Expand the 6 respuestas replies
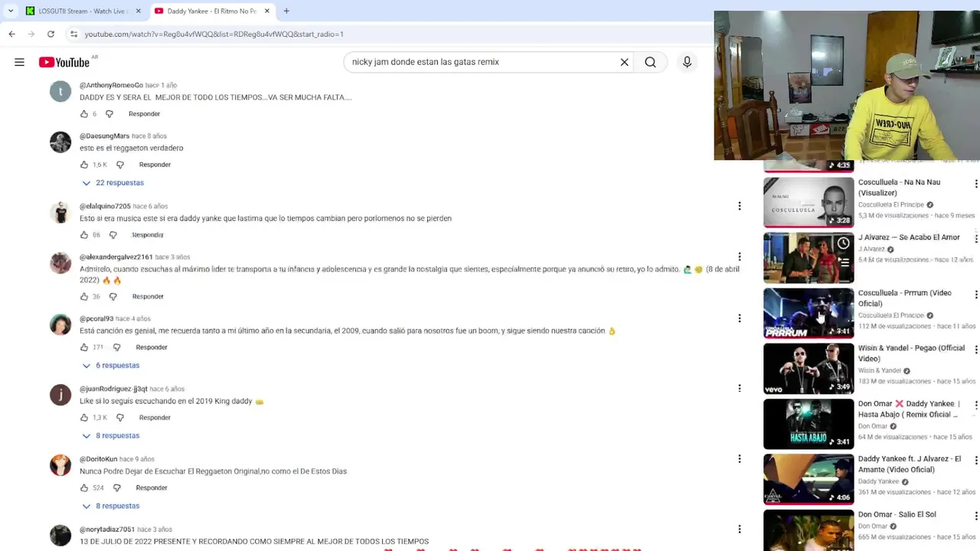The width and height of the screenshot is (980, 551). 111,366
